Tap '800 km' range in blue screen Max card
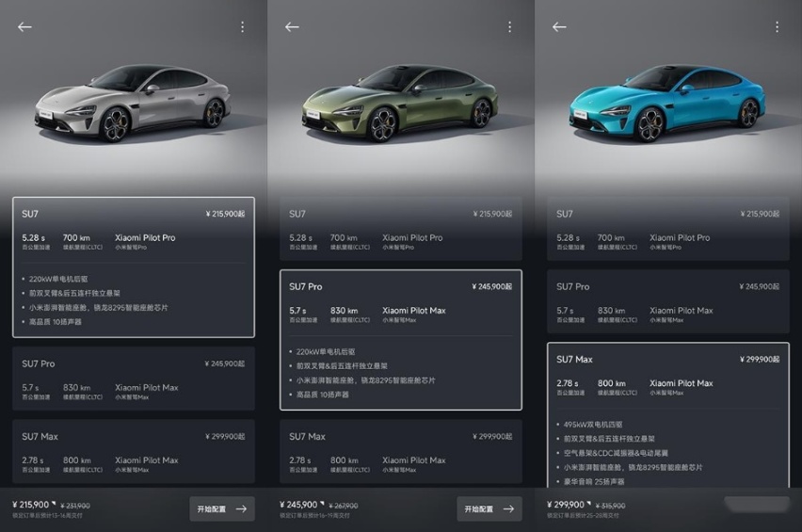This screenshot has height=532, width=802. click(612, 383)
